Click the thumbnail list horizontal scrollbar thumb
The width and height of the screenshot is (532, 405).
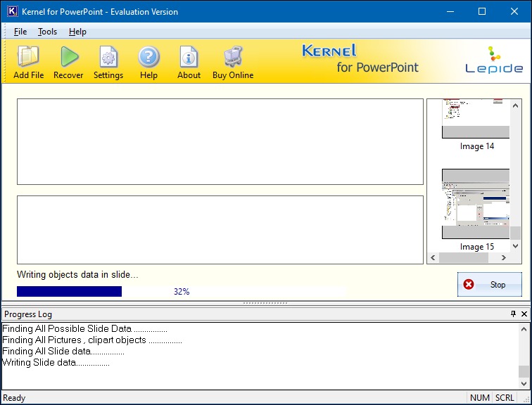click(464, 257)
